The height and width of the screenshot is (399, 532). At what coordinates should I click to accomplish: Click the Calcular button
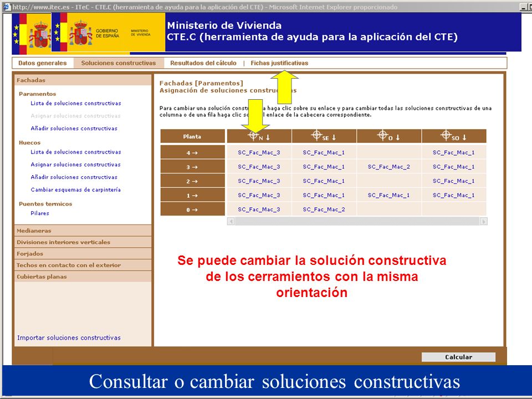pos(458,357)
